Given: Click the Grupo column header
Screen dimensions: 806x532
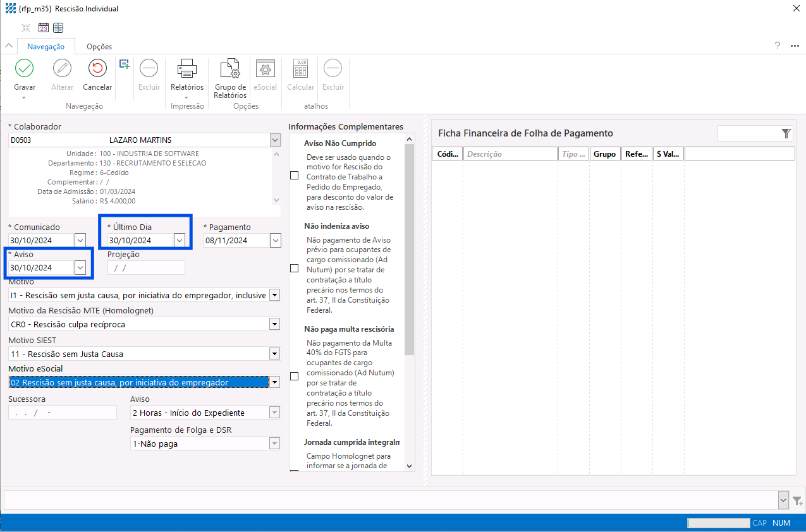Looking at the screenshot, I should (x=604, y=154).
